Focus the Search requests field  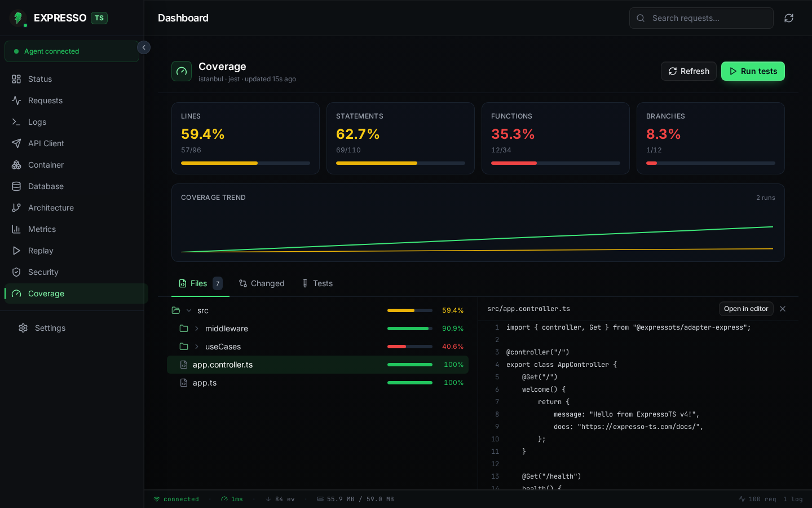click(701, 18)
